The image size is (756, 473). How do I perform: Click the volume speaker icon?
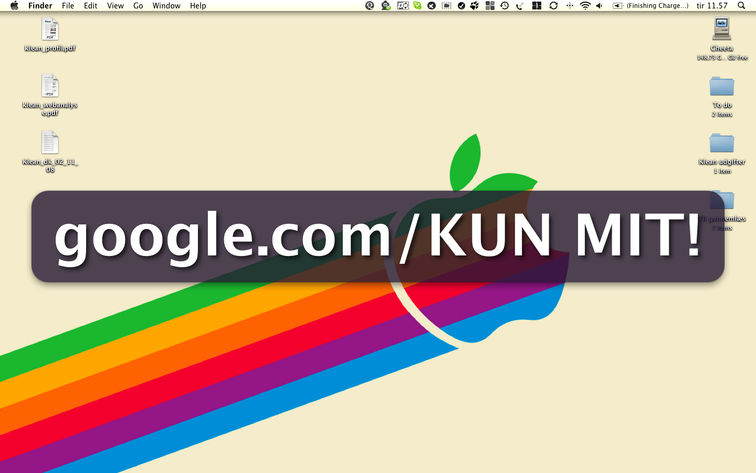[599, 6]
